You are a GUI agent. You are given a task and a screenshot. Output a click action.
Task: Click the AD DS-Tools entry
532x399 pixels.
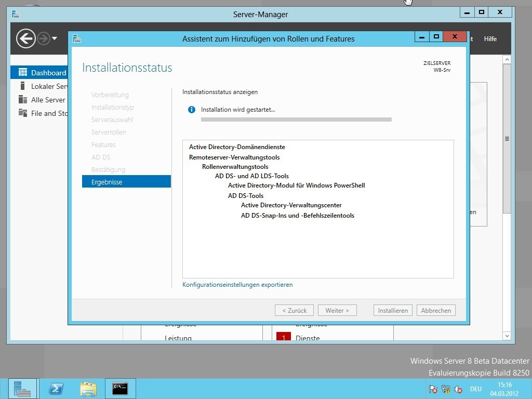246,196
